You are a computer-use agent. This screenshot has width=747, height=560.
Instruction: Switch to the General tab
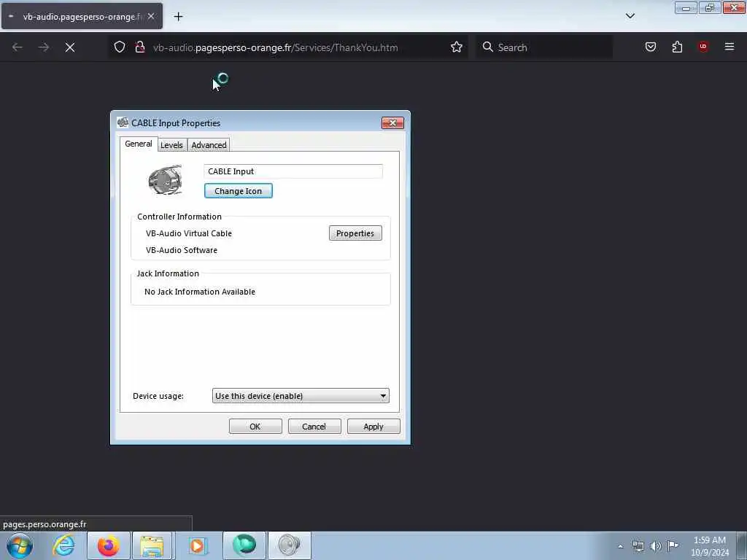tap(139, 144)
